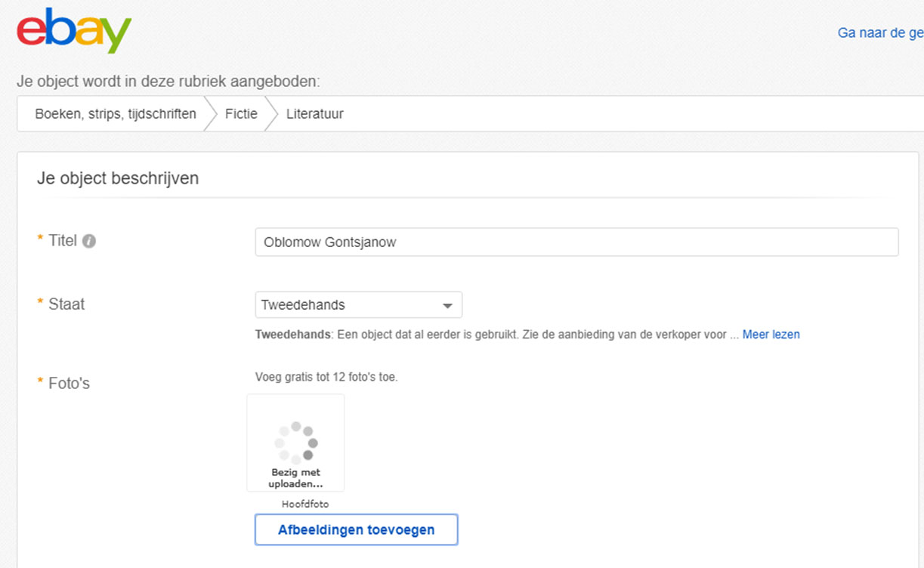Click the eBay logo
The width and height of the screenshot is (924, 568).
[x=74, y=31]
